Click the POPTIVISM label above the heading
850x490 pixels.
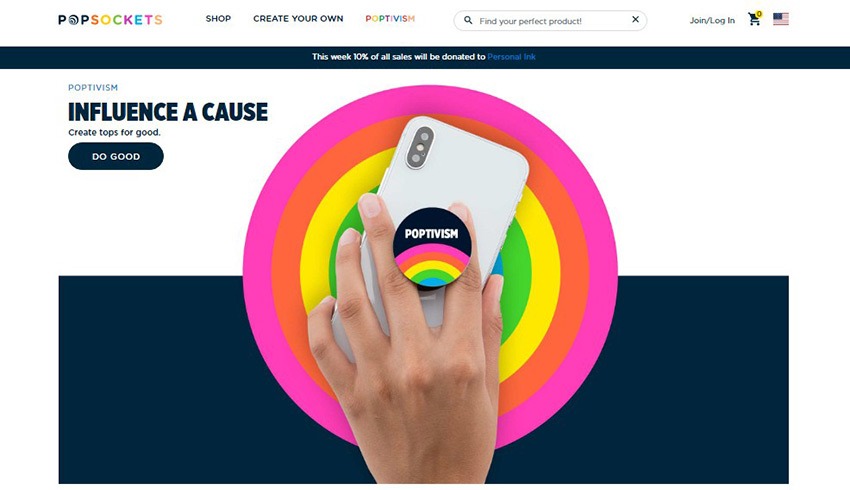tap(93, 87)
